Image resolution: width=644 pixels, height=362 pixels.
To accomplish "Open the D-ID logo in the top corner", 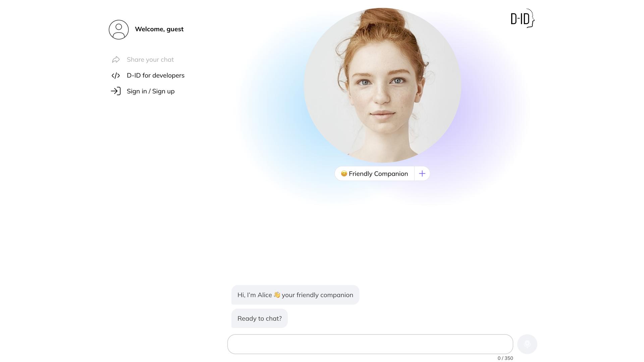I will tap(522, 19).
